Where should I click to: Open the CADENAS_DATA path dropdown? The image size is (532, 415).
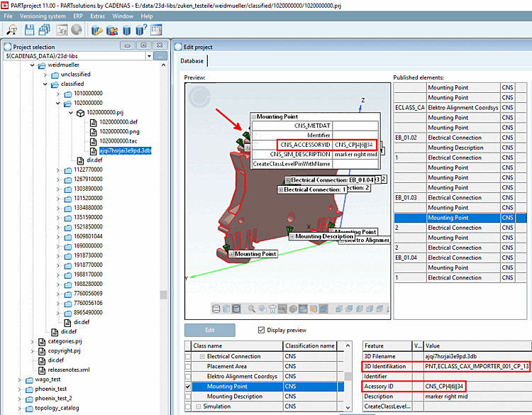tap(150, 55)
